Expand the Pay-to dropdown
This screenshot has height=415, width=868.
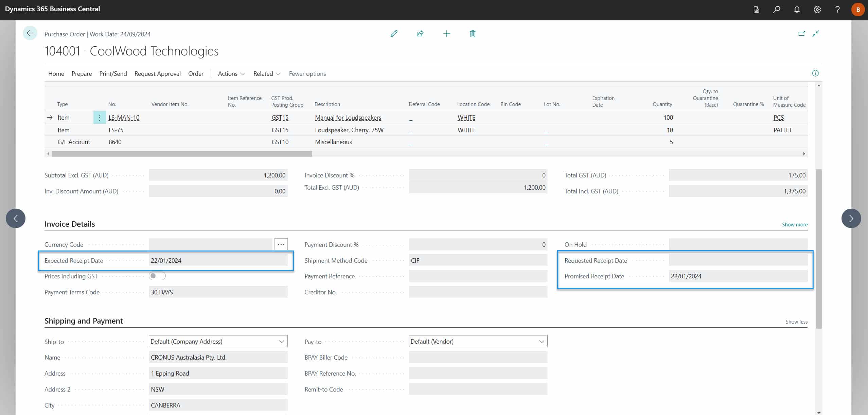point(541,342)
